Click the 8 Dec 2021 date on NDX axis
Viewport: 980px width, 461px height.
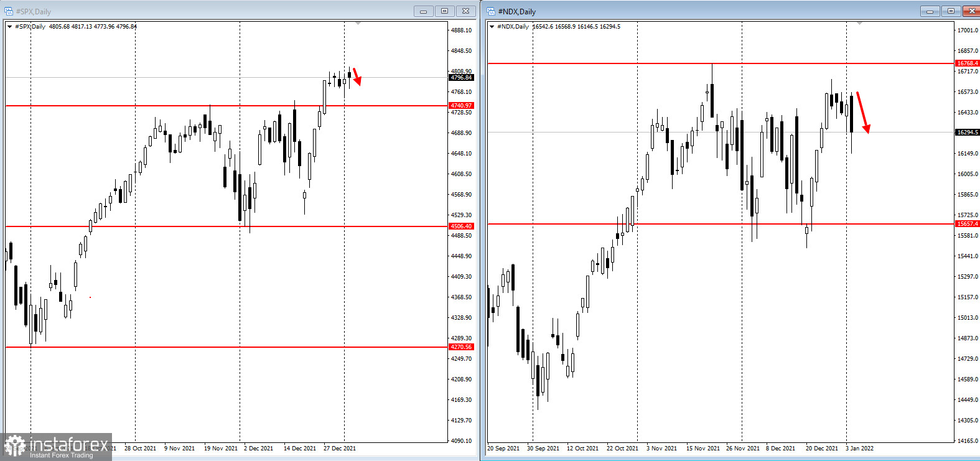(x=780, y=449)
